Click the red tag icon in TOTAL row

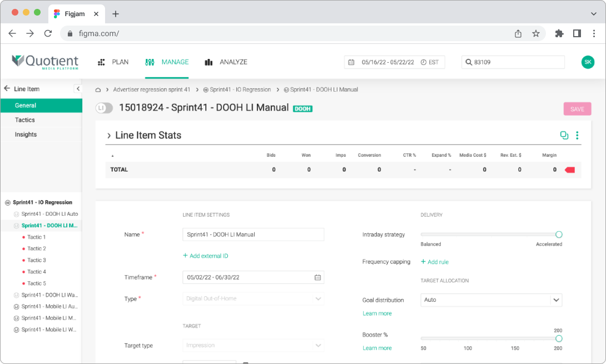click(570, 169)
